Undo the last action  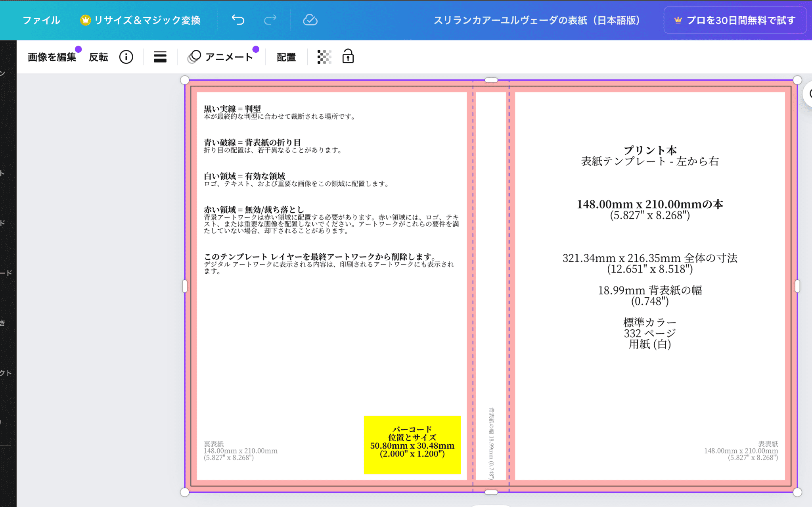tap(238, 20)
